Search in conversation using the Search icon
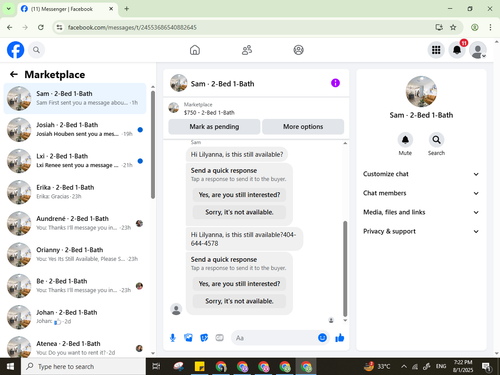The image size is (500, 375). click(436, 140)
